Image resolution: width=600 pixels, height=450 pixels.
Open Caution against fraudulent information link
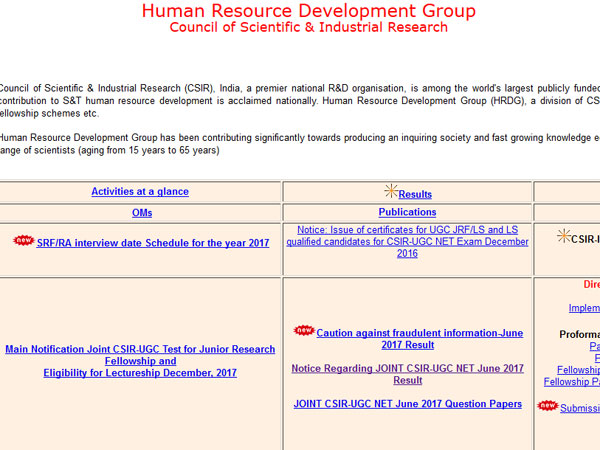point(419,338)
